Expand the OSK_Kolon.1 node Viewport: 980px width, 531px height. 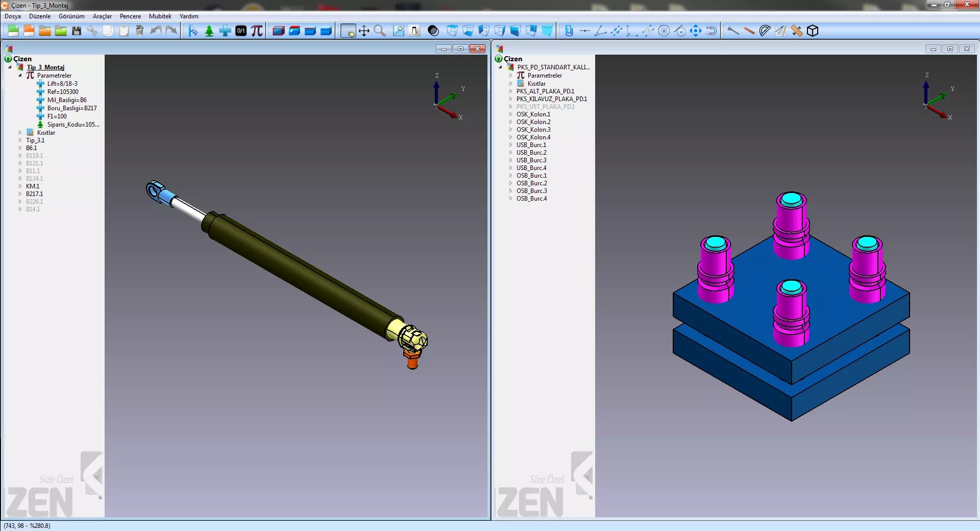coord(510,114)
